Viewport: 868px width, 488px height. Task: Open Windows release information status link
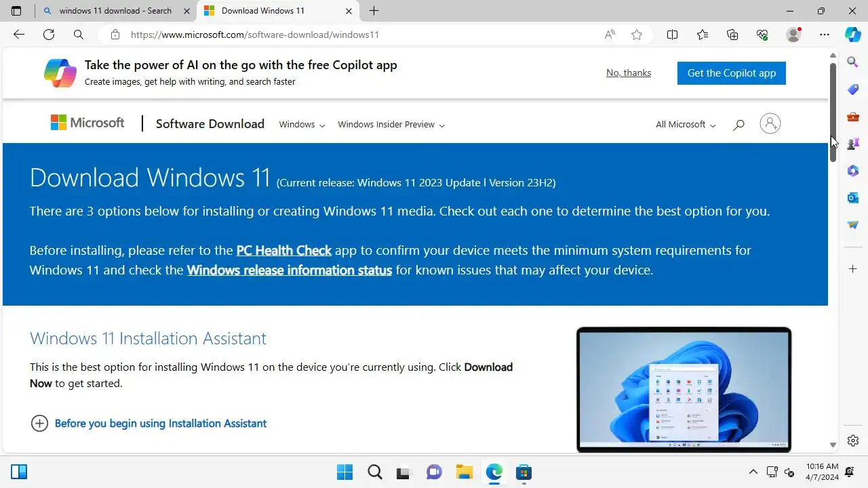coord(290,270)
